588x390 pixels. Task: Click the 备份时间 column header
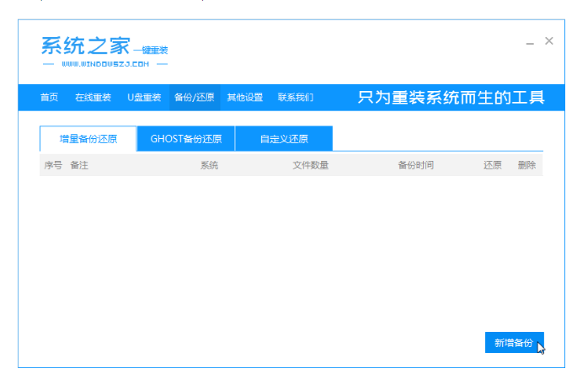coord(416,165)
